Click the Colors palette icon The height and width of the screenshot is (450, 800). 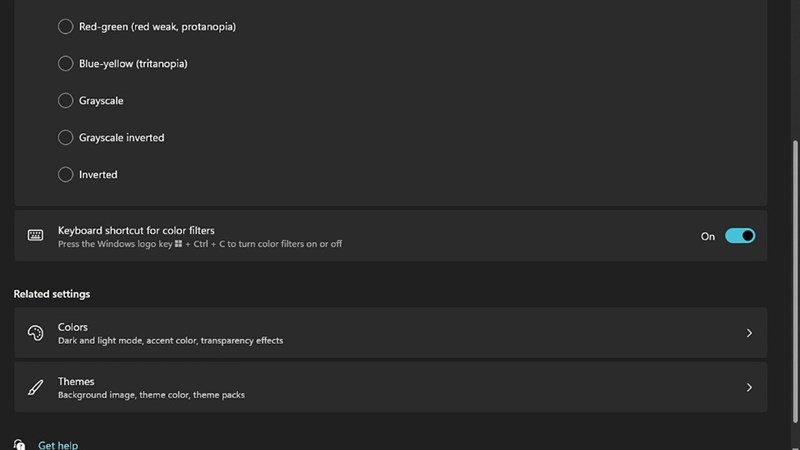click(x=36, y=333)
